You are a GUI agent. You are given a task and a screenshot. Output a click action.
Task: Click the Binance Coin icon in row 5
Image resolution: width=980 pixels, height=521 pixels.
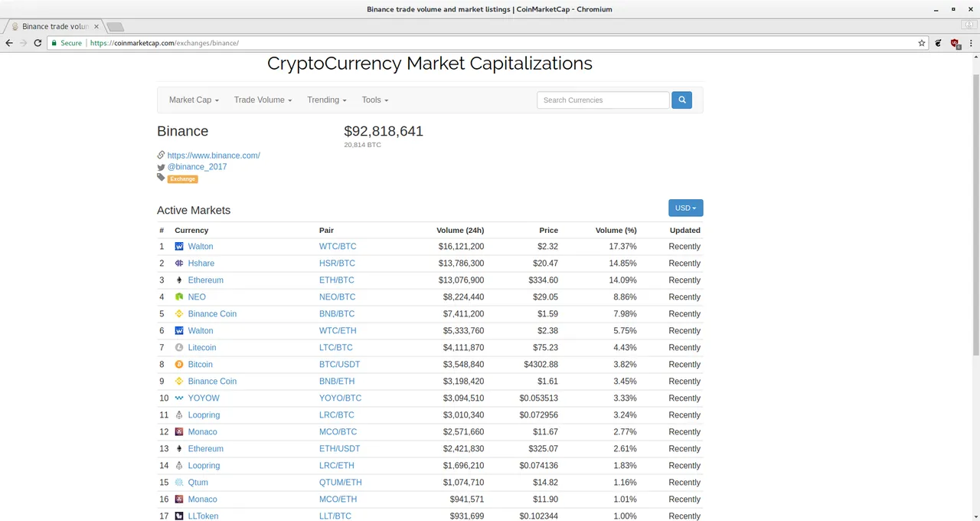179,314
